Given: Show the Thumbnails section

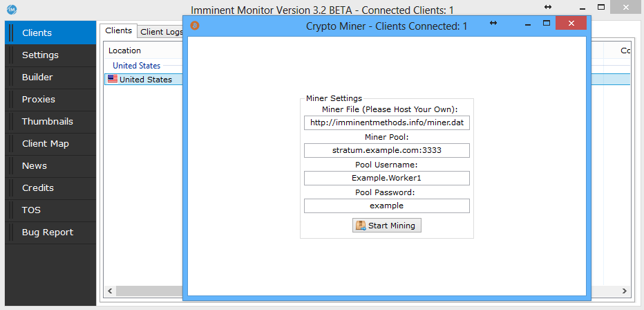Looking at the screenshot, I should [50, 122].
